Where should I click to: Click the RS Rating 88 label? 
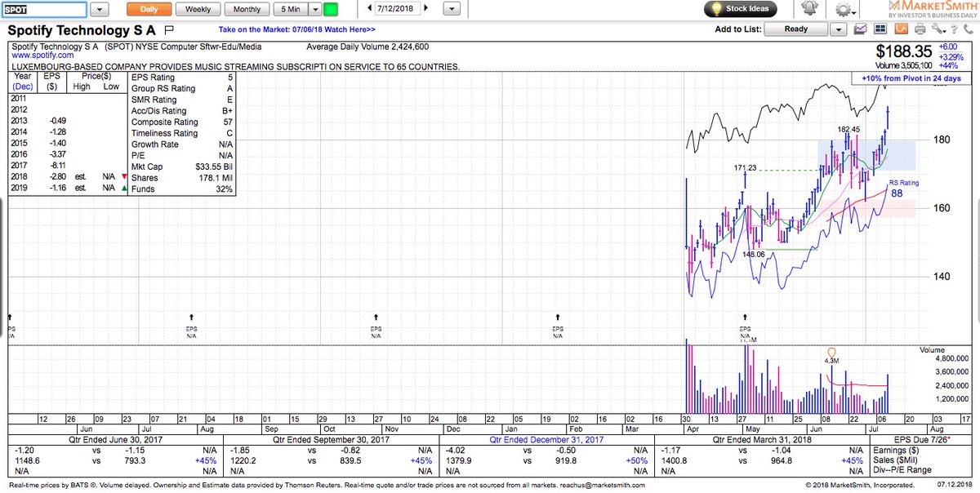[904, 189]
